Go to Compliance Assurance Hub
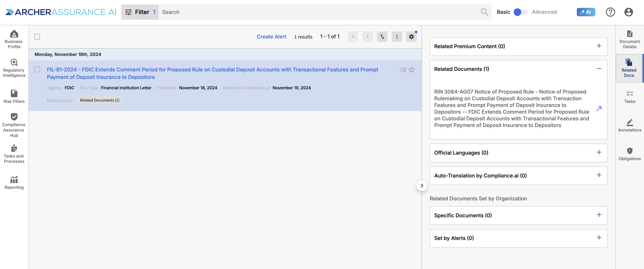Image resolution: width=644 pixels, height=269 pixels. coord(14,125)
